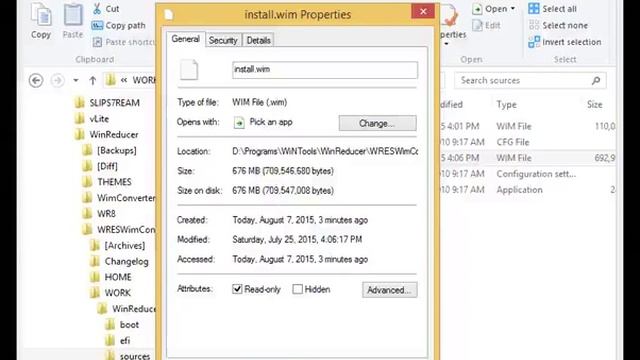Screen dimensions: 640x360
Task: Switch to the General tab
Action: coord(185,39)
